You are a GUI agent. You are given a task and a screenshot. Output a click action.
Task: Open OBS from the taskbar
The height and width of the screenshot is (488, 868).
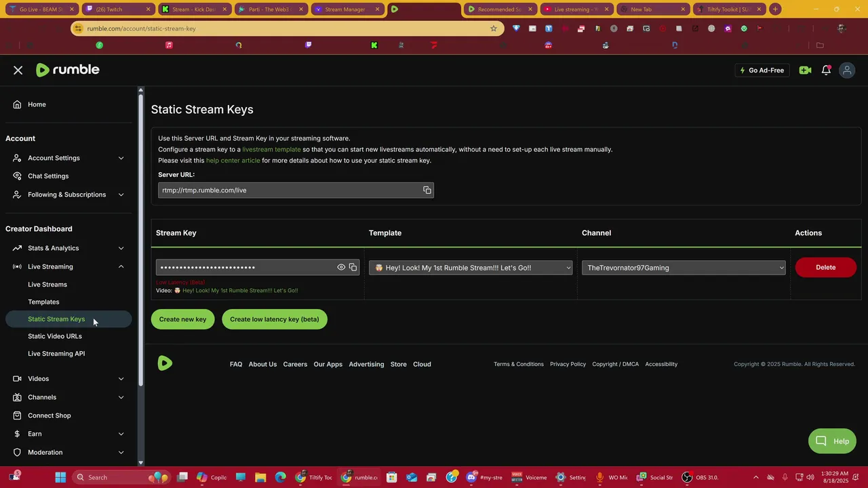click(x=701, y=477)
